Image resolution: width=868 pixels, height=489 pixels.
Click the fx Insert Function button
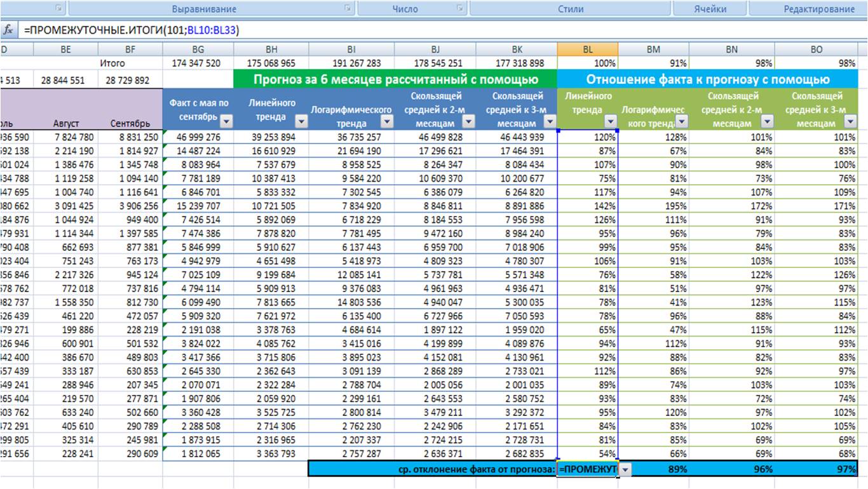tap(8, 30)
